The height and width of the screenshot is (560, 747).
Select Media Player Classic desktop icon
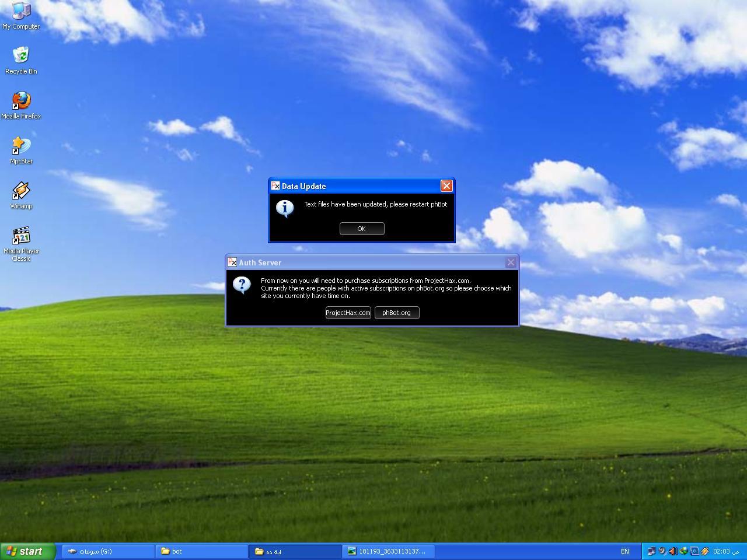pos(21,244)
